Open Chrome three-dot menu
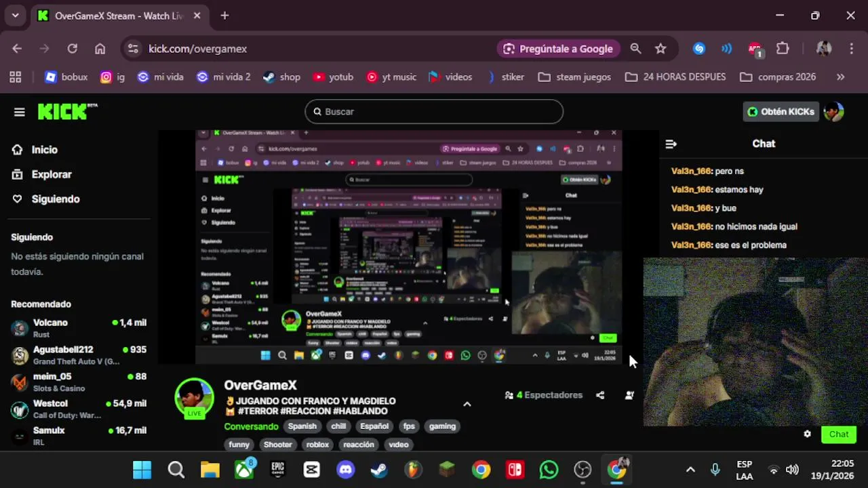Screen dimensions: 868x488 [x=852, y=49]
